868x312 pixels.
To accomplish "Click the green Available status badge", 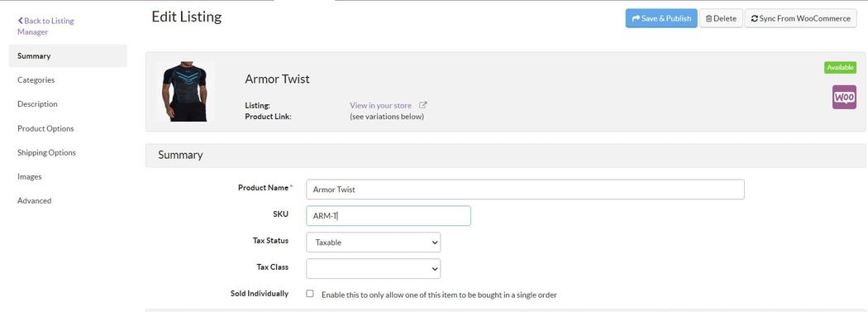I will (x=840, y=68).
